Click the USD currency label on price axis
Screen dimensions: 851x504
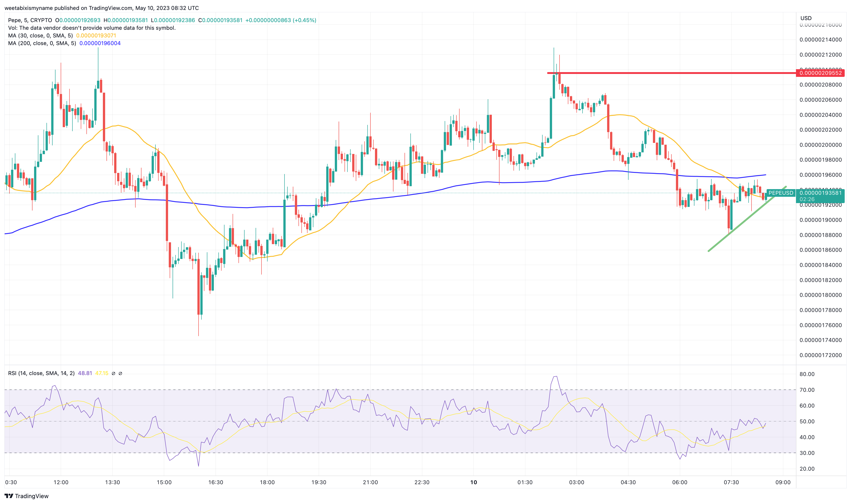(806, 18)
